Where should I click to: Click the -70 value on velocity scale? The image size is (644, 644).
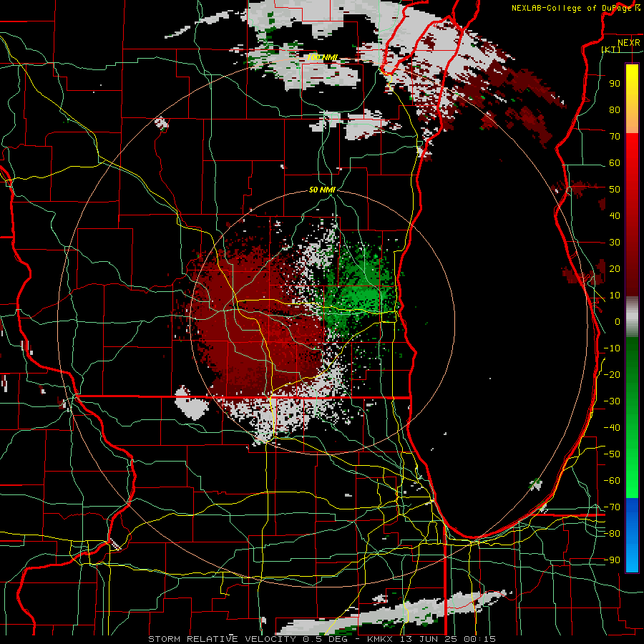click(612, 507)
